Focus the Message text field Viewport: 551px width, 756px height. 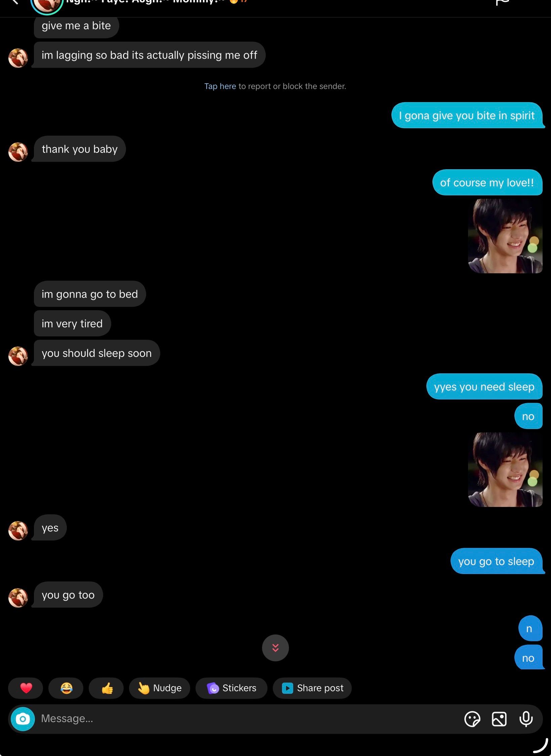tap(249, 718)
